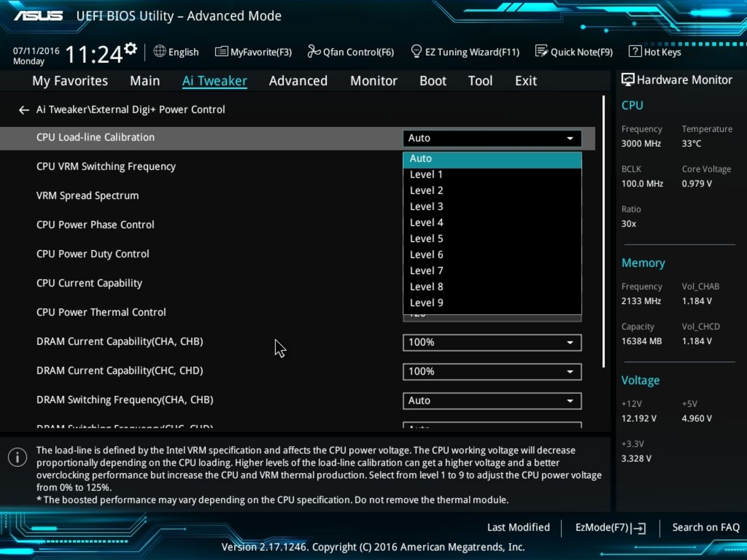Image resolution: width=747 pixels, height=560 pixels.
Task: Click CPU temperature value 33°C
Action: (692, 143)
